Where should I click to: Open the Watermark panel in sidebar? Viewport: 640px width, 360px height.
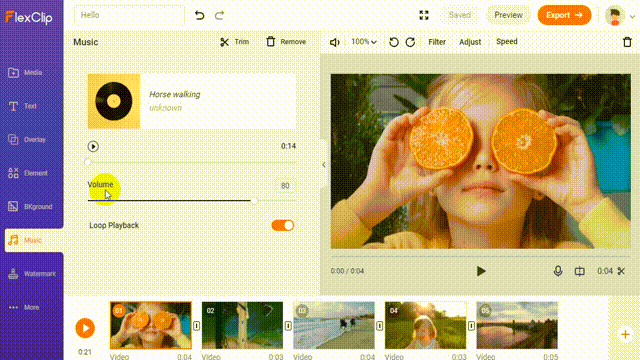pos(32,274)
